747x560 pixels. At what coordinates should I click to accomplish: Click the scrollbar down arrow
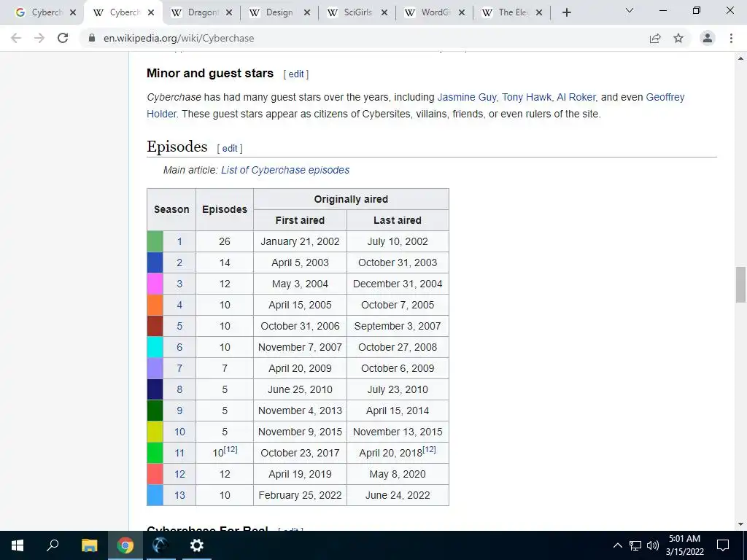740,524
